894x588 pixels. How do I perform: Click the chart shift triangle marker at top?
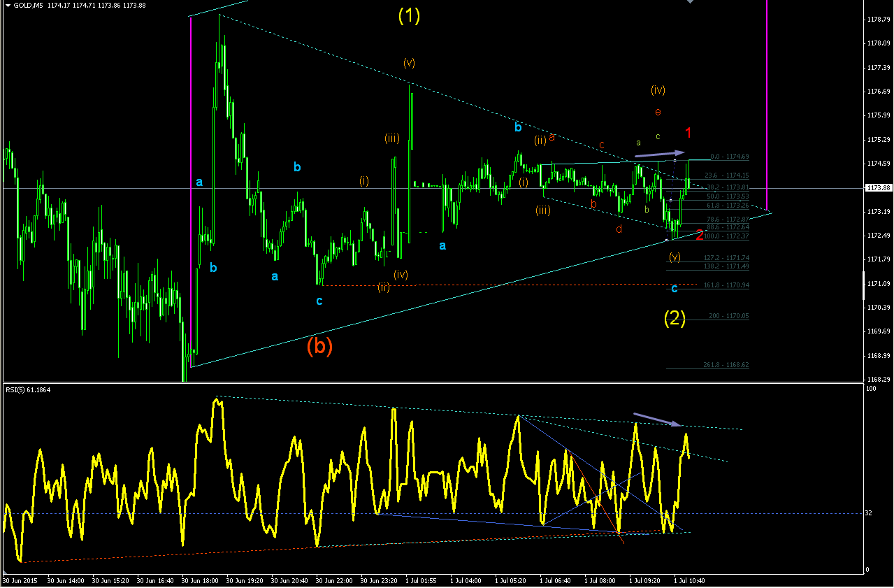(x=691, y=2)
